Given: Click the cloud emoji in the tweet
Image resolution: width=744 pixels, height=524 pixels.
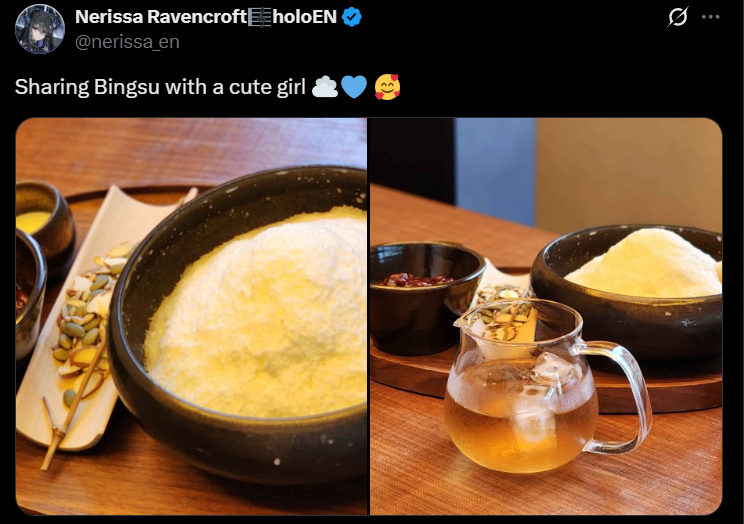Looking at the screenshot, I should 325,87.
